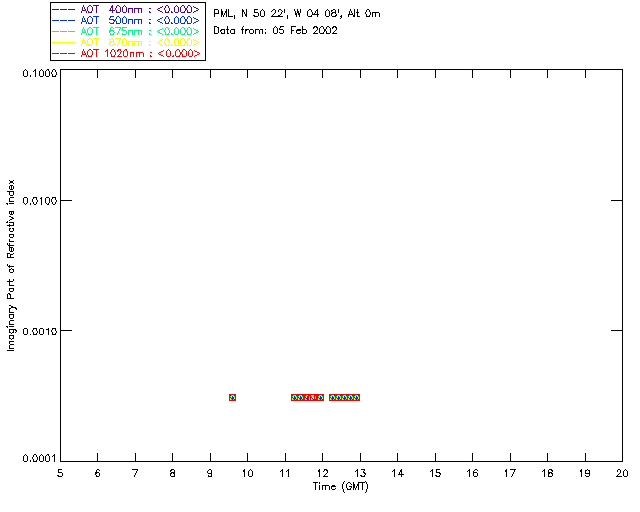Click the data cluster between 12 and 13 GMT
Viewport: 640px width, 512px height.
[344, 397]
